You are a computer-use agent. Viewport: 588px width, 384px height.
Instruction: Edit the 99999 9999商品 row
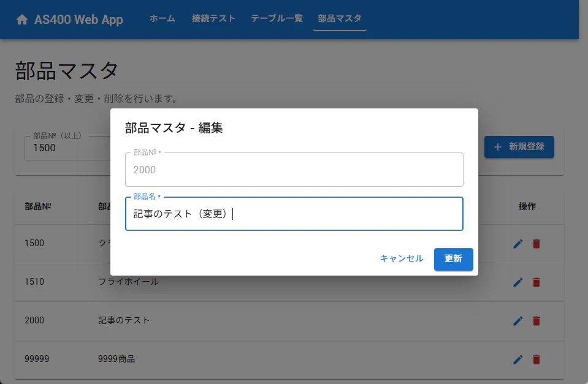(x=518, y=360)
